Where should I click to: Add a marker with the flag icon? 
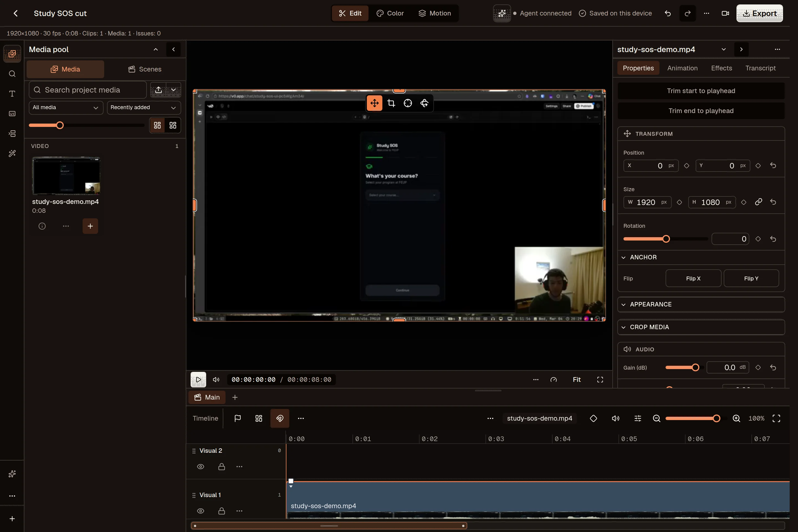point(238,418)
